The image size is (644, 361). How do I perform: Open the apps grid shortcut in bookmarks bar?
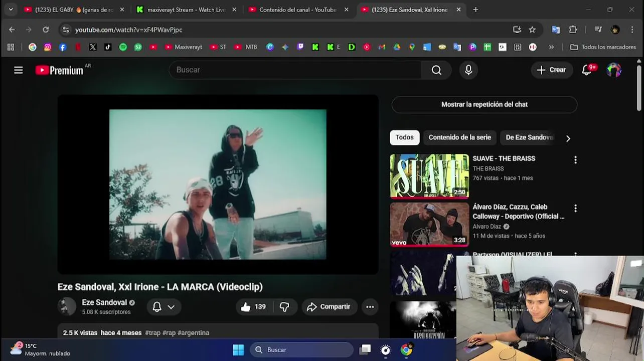pyautogui.click(x=11, y=47)
